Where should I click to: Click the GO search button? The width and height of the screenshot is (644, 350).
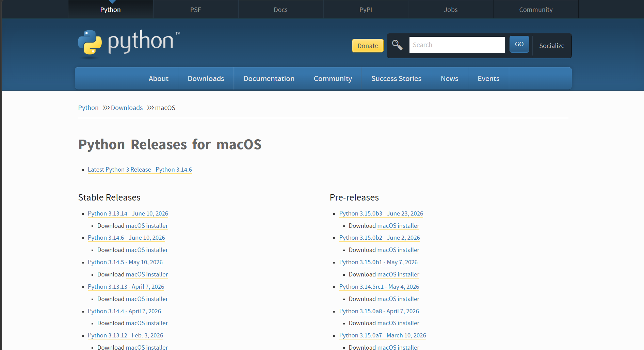tap(519, 44)
